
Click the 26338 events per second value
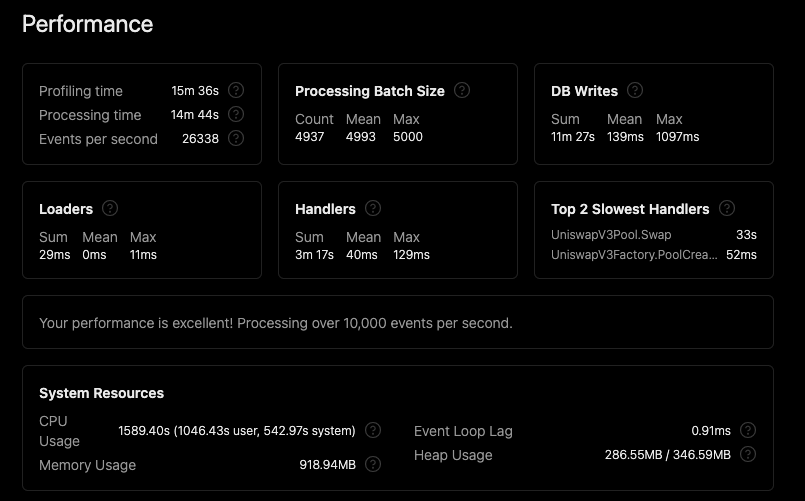click(x=199, y=139)
